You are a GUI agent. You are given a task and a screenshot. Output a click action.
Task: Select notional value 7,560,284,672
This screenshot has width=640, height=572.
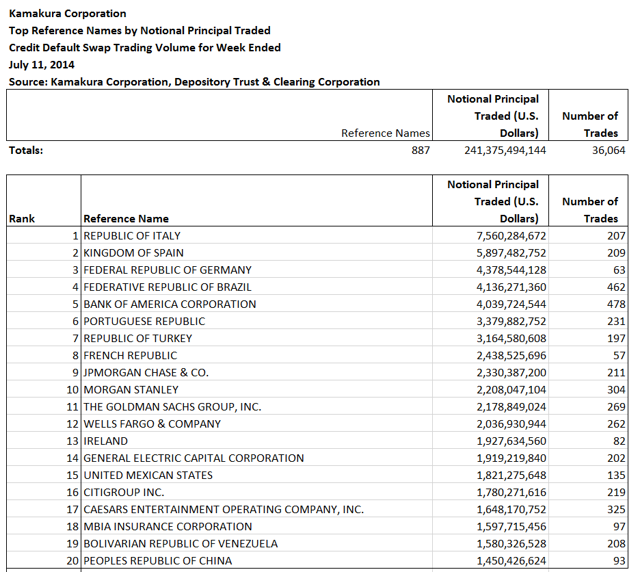click(511, 236)
